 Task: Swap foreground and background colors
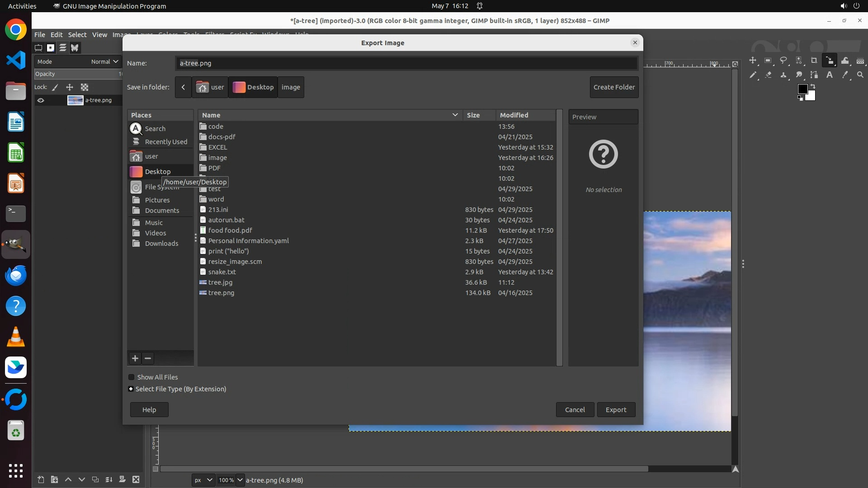click(x=813, y=86)
